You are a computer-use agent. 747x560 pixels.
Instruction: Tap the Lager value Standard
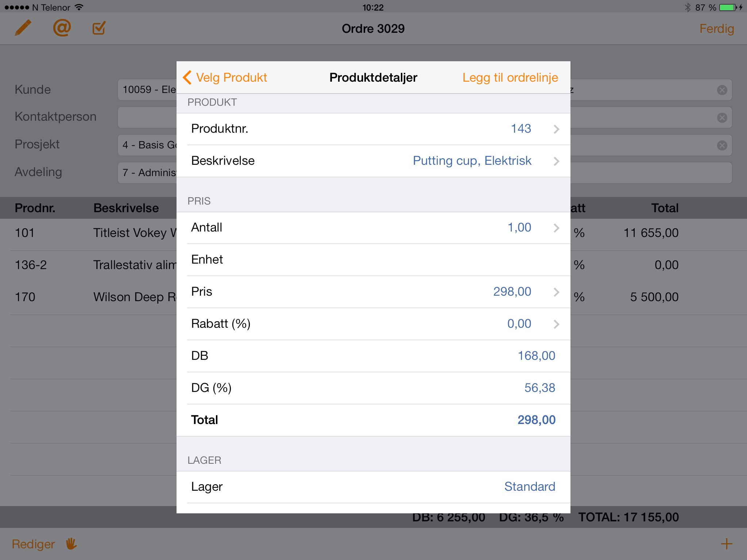(x=530, y=486)
